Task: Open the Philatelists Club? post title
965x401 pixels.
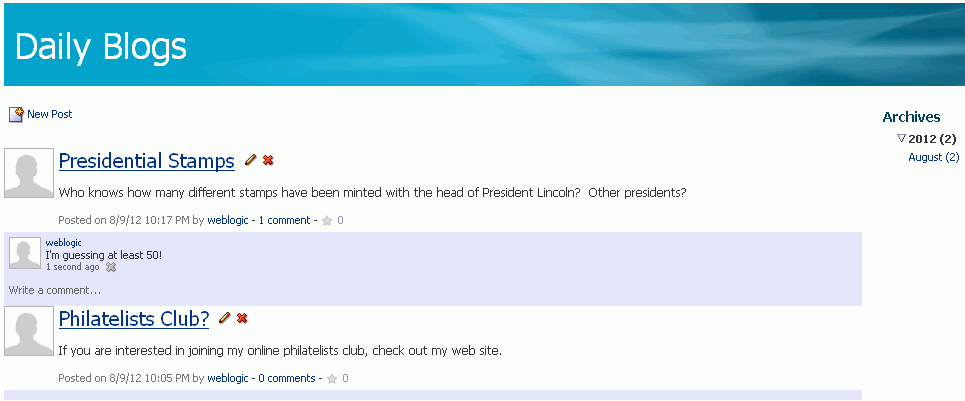Action: coord(134,319)
